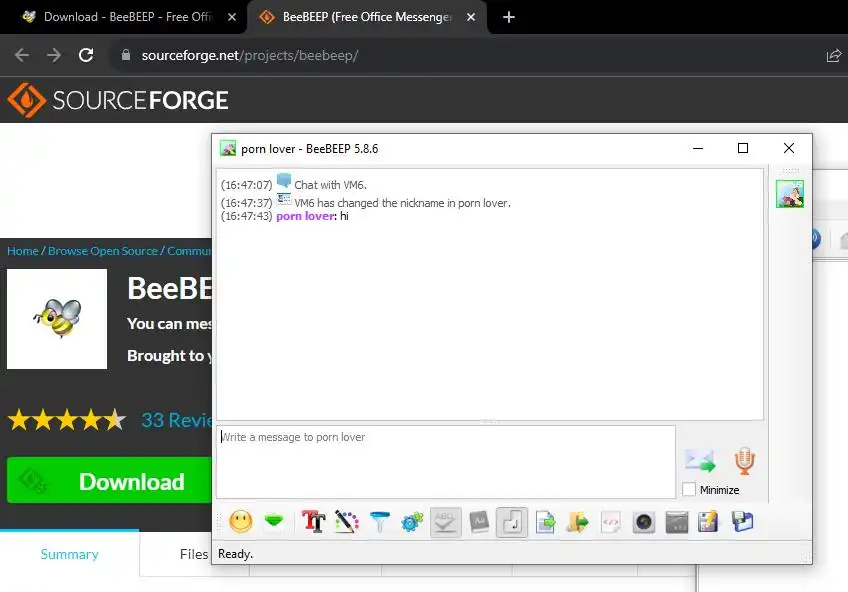Click the 'Ready.' status bar text

(235, 554)
